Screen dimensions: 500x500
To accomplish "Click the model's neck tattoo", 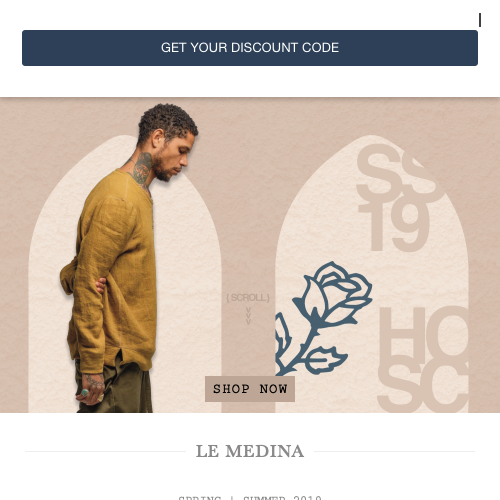I will click(142, 168).
